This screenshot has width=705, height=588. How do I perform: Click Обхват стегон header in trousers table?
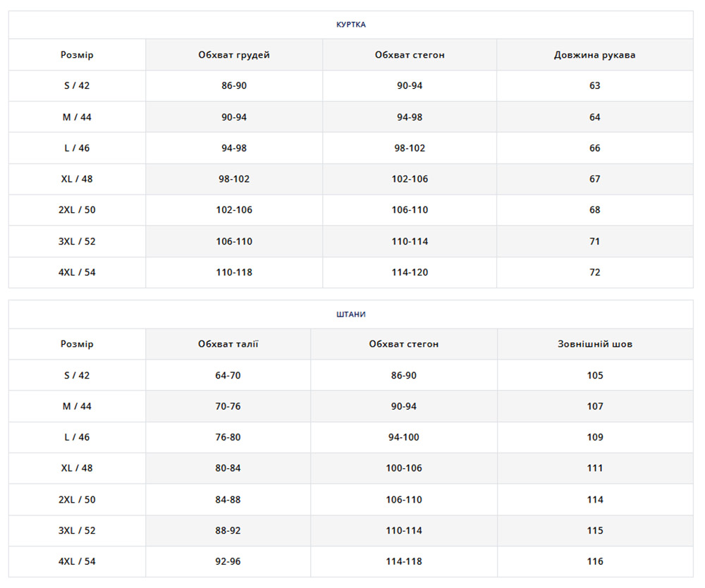[x=403, y=344]
